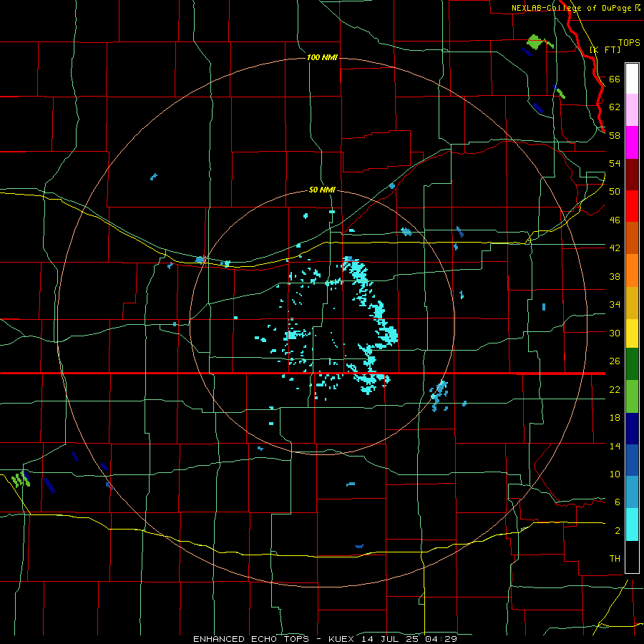Pick the magenta legend swatch

[632, 142]
